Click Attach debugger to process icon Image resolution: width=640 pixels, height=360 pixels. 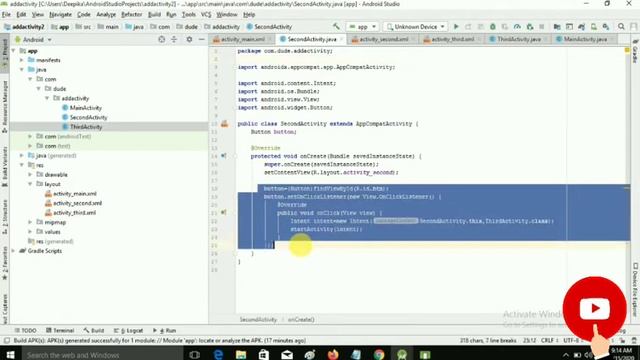(x=530, y=27)
